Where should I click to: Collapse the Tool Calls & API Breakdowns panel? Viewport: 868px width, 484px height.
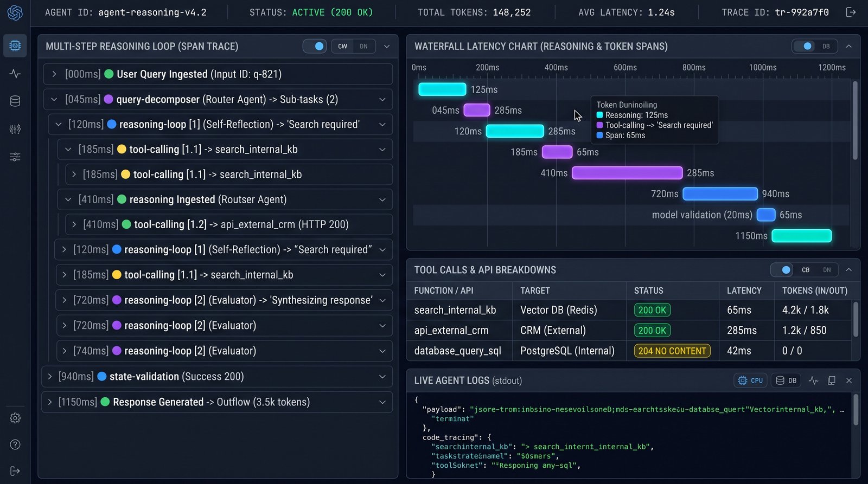coord(849,269)
